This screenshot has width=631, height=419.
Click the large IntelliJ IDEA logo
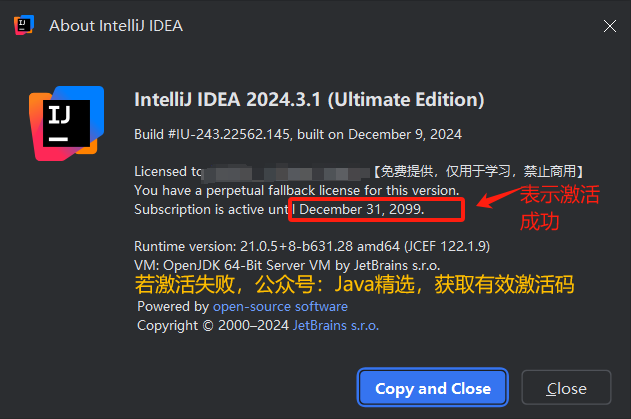tap(66, 124)
